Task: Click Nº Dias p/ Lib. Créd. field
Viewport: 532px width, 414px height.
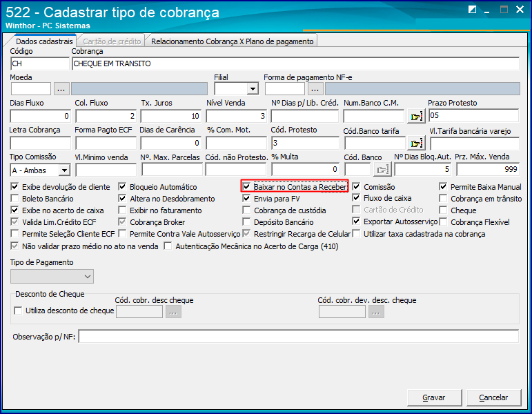Action: (x=305, y=116)
